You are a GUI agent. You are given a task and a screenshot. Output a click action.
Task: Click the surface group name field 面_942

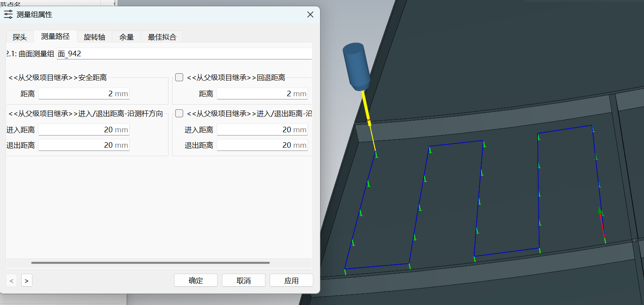(x=184, y=54)
